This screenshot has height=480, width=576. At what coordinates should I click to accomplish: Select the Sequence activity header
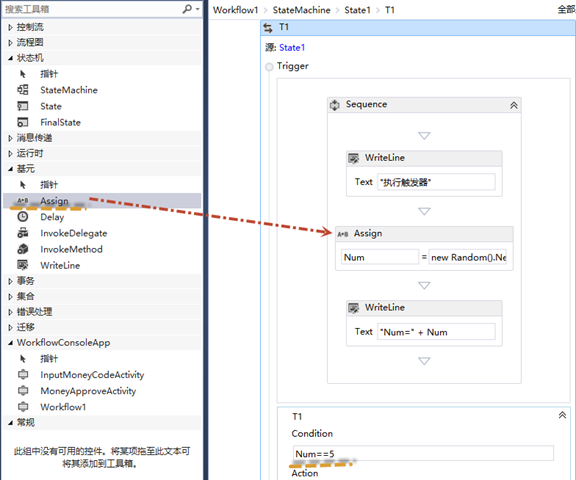point(424,105)
